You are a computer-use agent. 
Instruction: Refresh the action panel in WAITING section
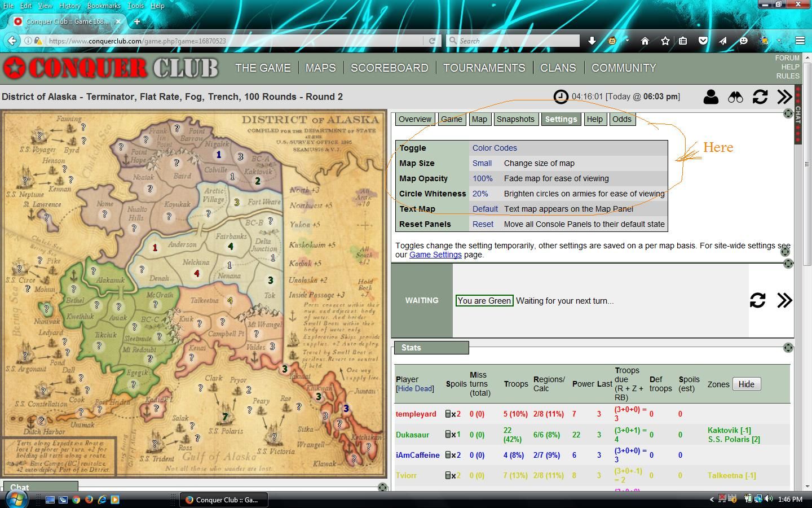coord(757,300)
